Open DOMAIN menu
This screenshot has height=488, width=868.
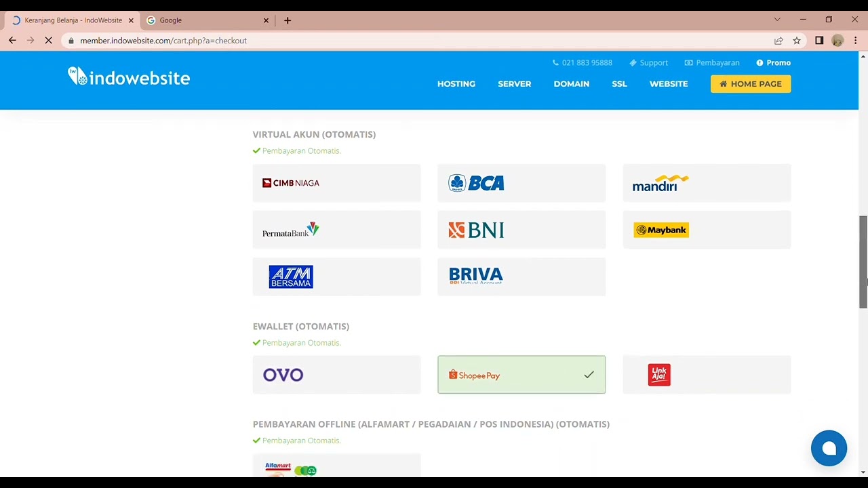tap(572, 84)
